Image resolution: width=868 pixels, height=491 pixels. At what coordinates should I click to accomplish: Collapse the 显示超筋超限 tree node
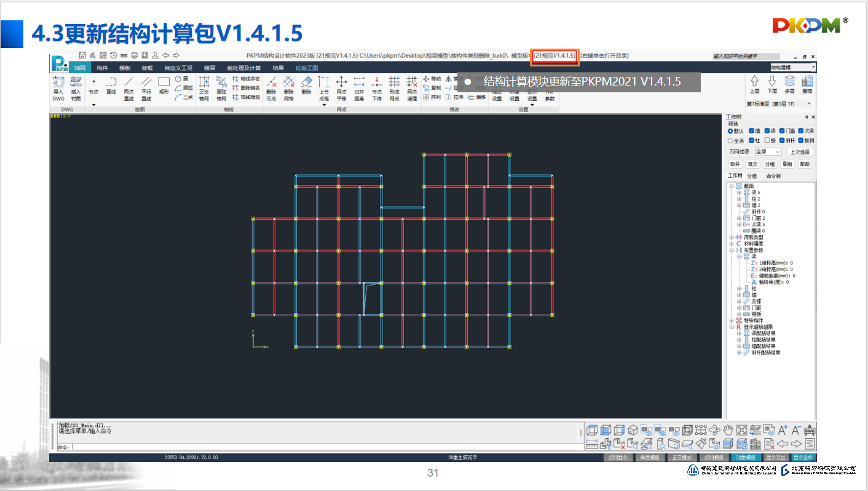pos(732,327)
